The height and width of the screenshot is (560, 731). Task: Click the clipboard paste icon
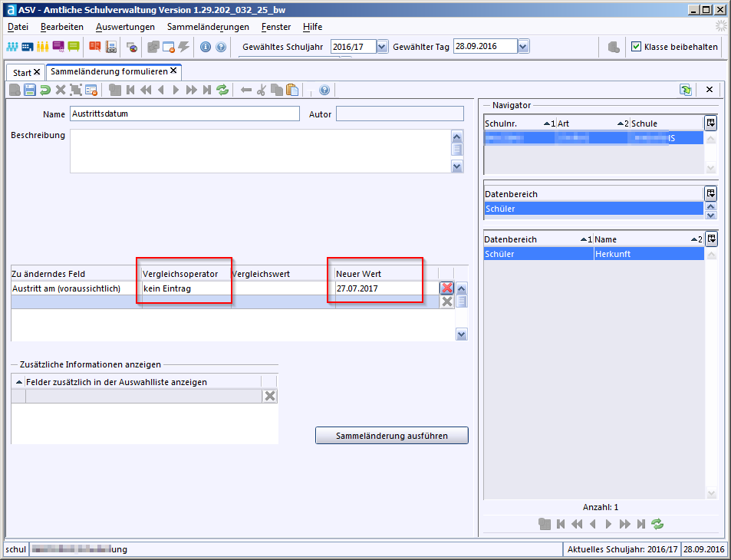click(291, 91)
